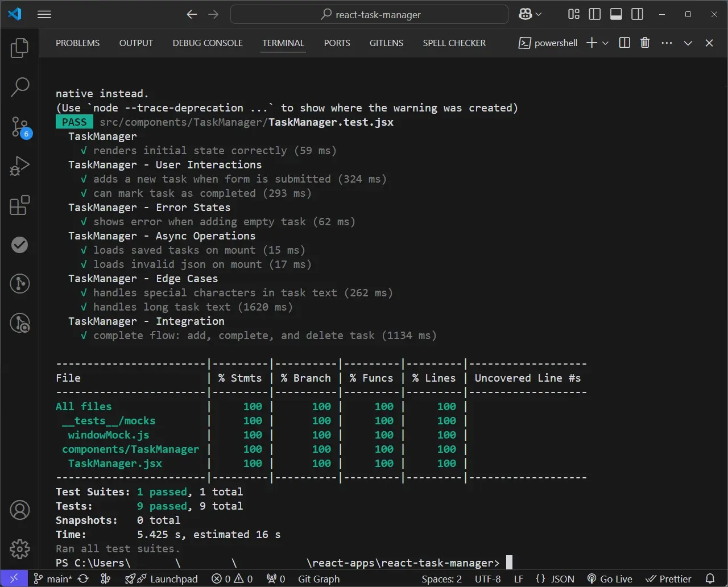
Task: Click the main* branch in the status bar
Action: point(53,579)
